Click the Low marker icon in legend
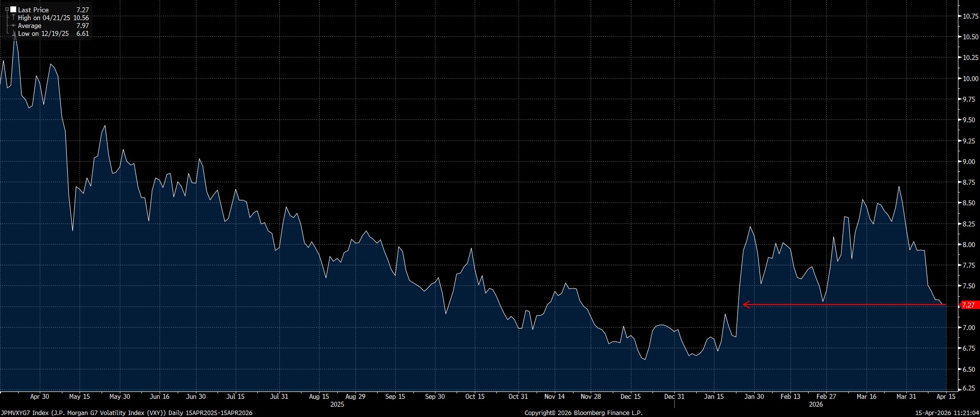 (x=13, y=33)
